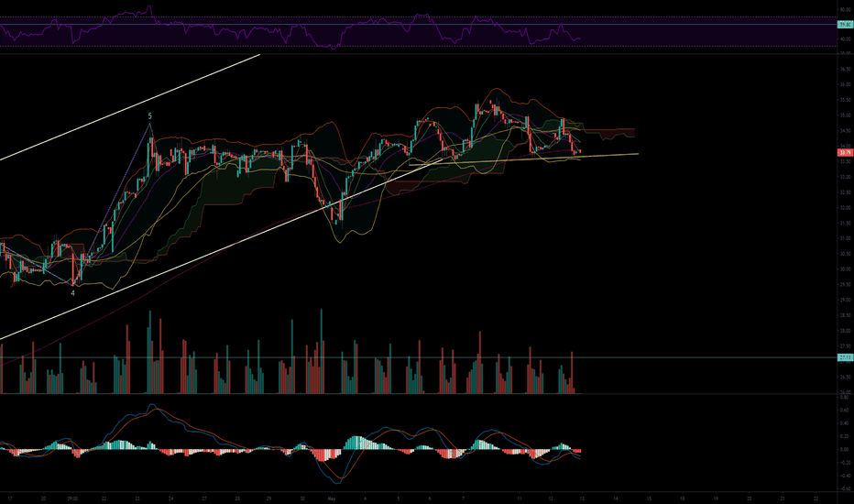The image size is (854, 504).
Task: Click the date label 17 on the time axis
Action: (10, 498)
